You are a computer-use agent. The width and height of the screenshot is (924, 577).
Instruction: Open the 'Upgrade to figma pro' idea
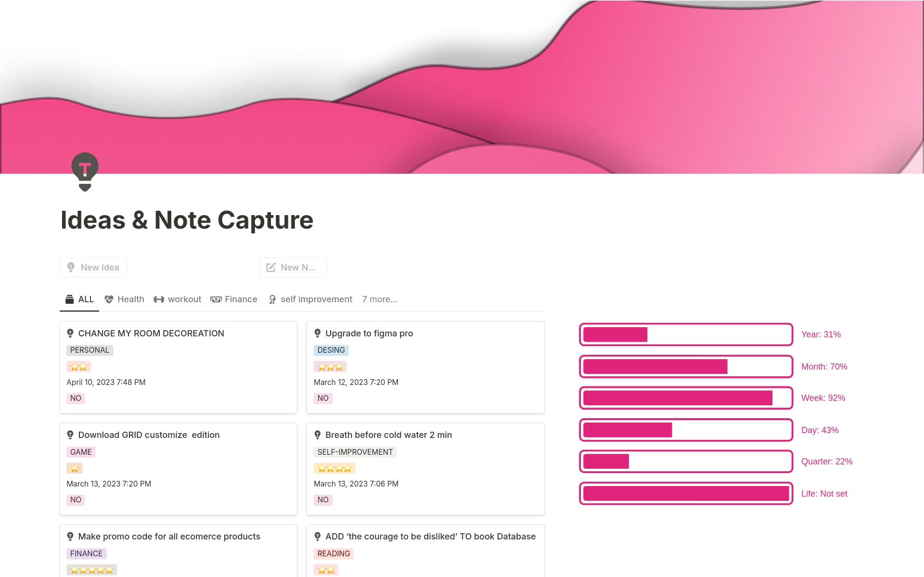click(x=369, y=333)
